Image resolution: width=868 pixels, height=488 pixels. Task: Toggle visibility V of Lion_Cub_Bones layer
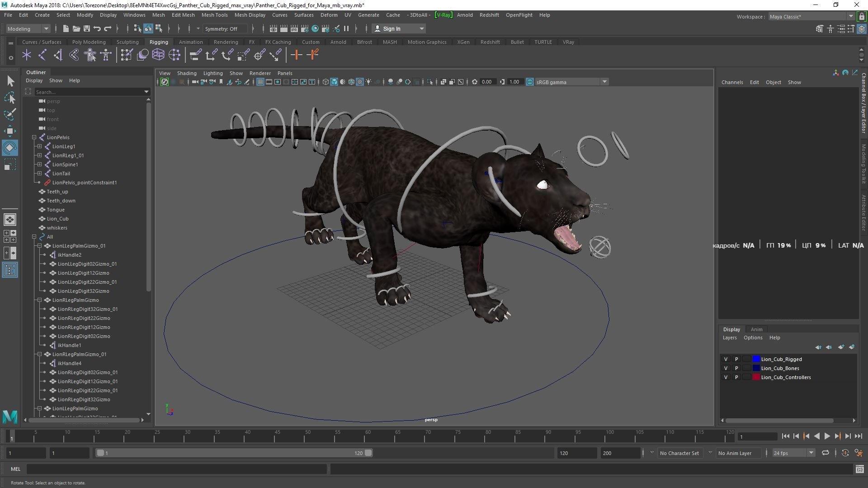[726, 368]
